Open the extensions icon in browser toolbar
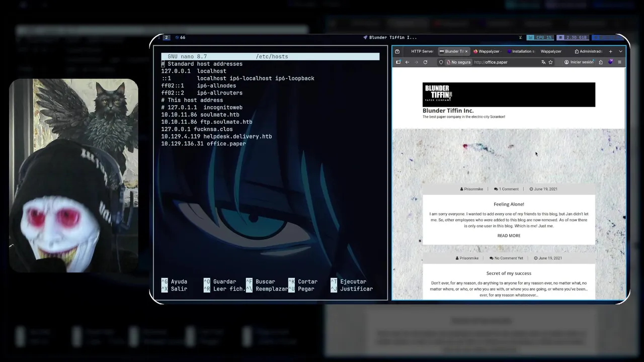The image size is (644, 362). [x=601, y=62]
